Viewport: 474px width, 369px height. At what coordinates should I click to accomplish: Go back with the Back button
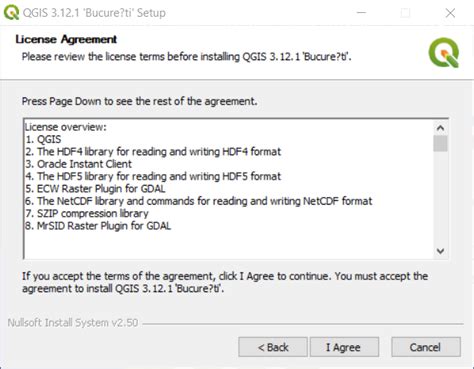point(273,347)
